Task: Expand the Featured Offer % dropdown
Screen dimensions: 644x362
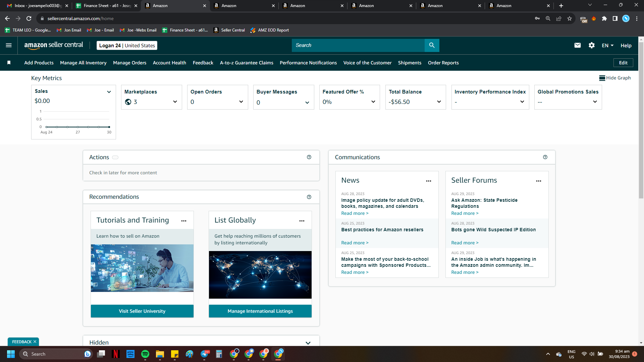Action: (373, 102)
